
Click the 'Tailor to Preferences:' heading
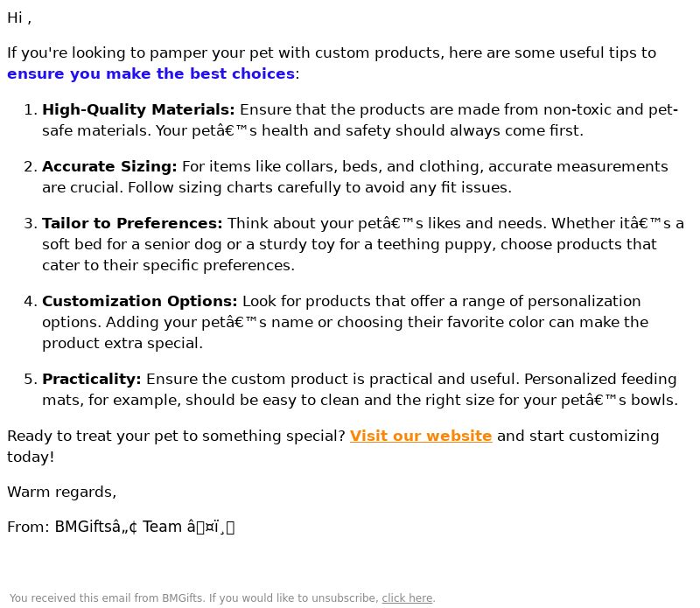(x=132, y=223)
